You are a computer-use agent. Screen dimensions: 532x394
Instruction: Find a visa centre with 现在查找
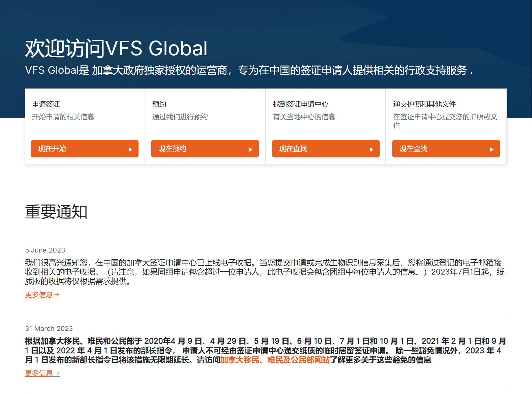coord(326,149)
